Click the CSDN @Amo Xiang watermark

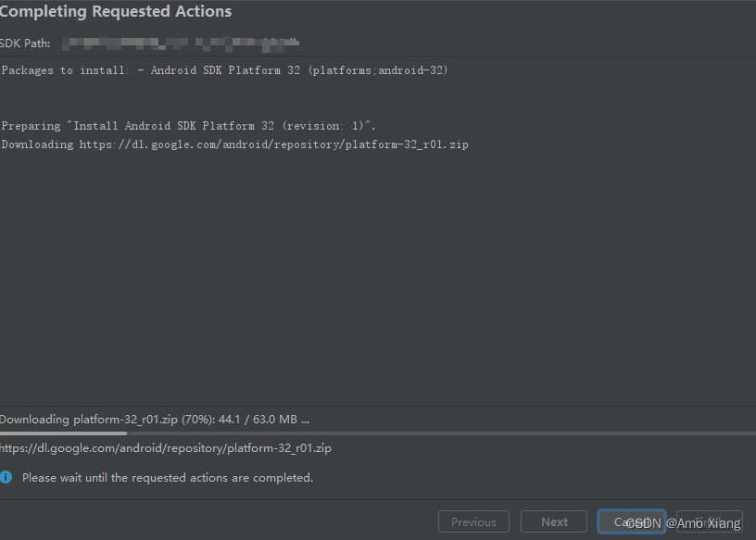pos(684,523)
